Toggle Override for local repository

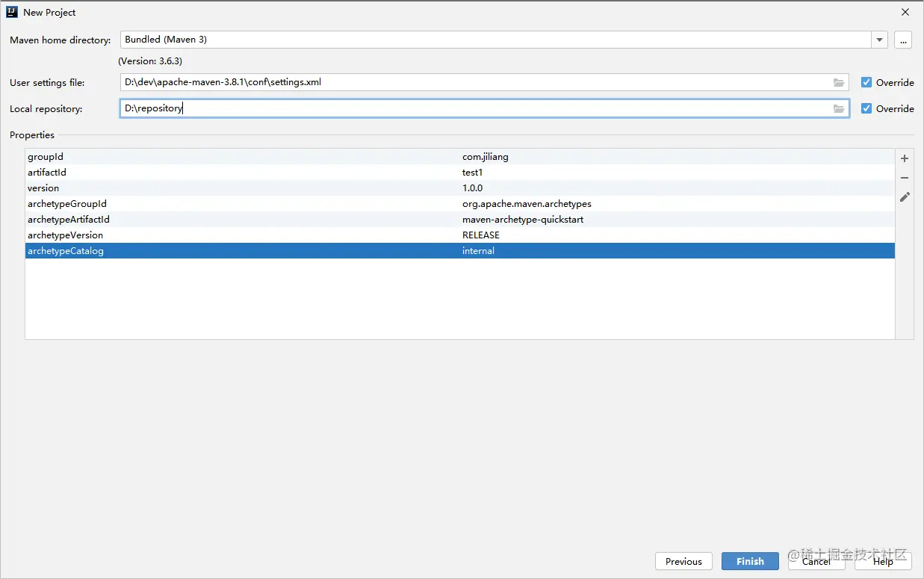(866, 108)
